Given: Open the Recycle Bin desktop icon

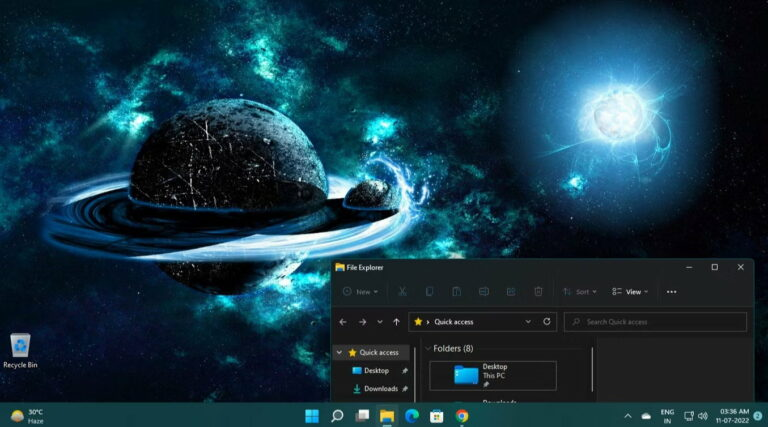Looking at the screenshot, I should tap(20, 351).
